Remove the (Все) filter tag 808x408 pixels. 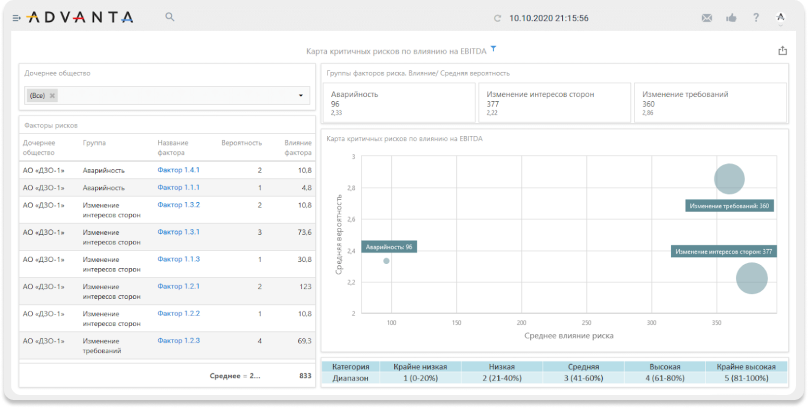[x=53, y=96]
